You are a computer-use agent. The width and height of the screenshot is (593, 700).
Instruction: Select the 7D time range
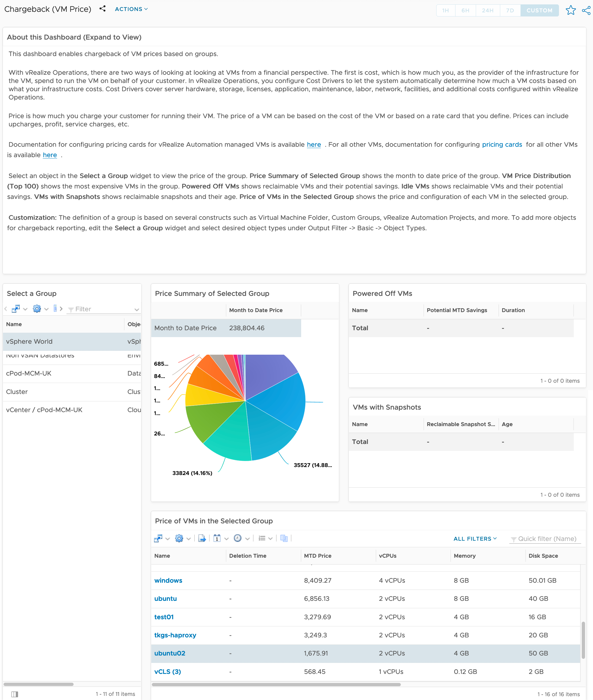coord(510,10)
